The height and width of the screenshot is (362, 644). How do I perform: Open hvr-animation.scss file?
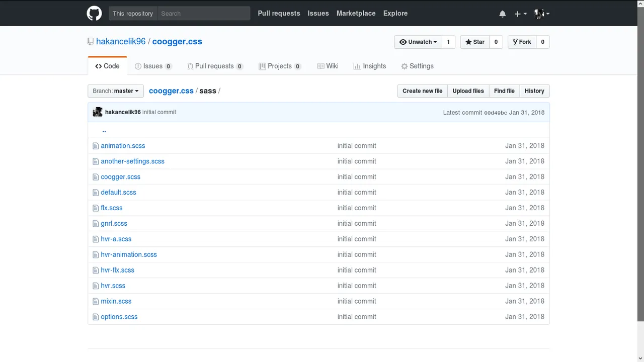tap(129, 255)
